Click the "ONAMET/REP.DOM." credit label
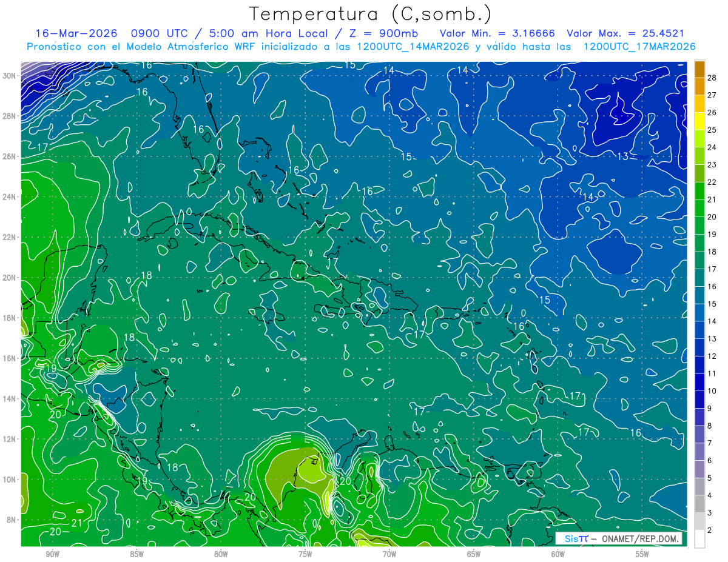Viewport: 728px width, 562px height. pos(641,538)
